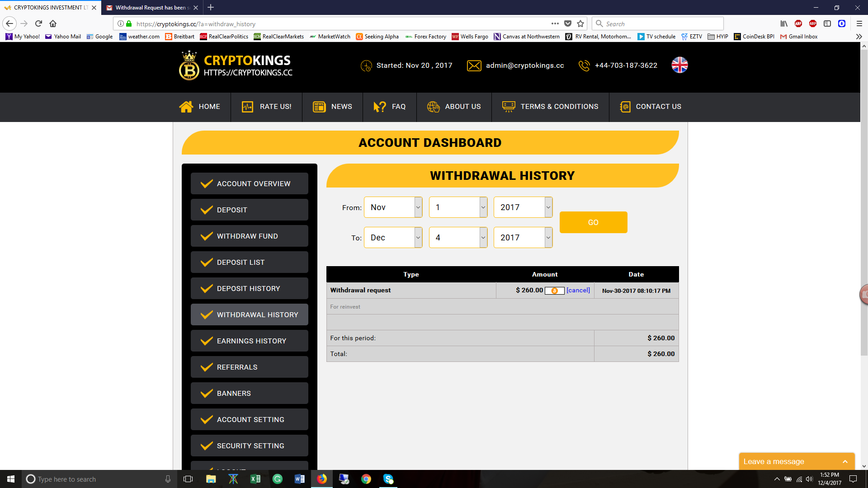Open Firefox hamburger menu
Screen dimensions: 868x488
[x=859, y=23]
